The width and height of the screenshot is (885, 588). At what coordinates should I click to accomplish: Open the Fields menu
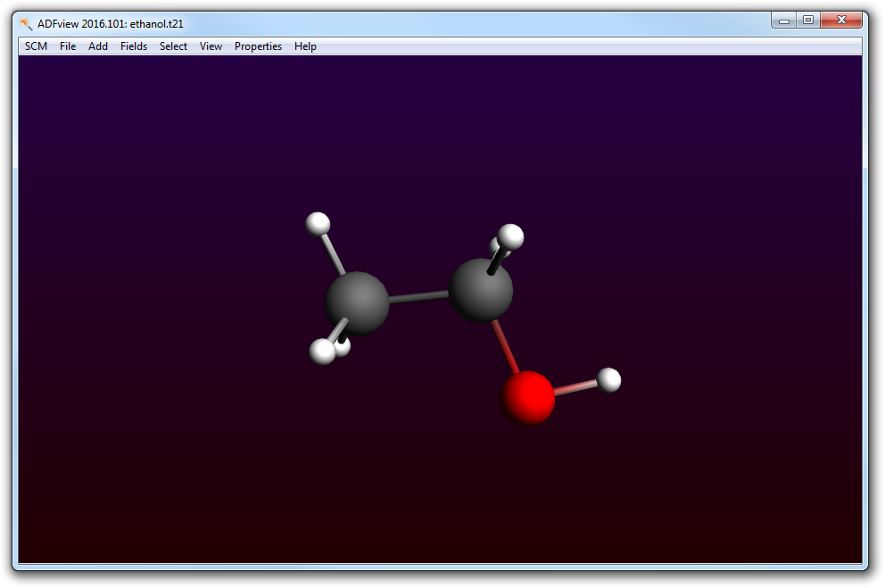(x=133, y=46)
